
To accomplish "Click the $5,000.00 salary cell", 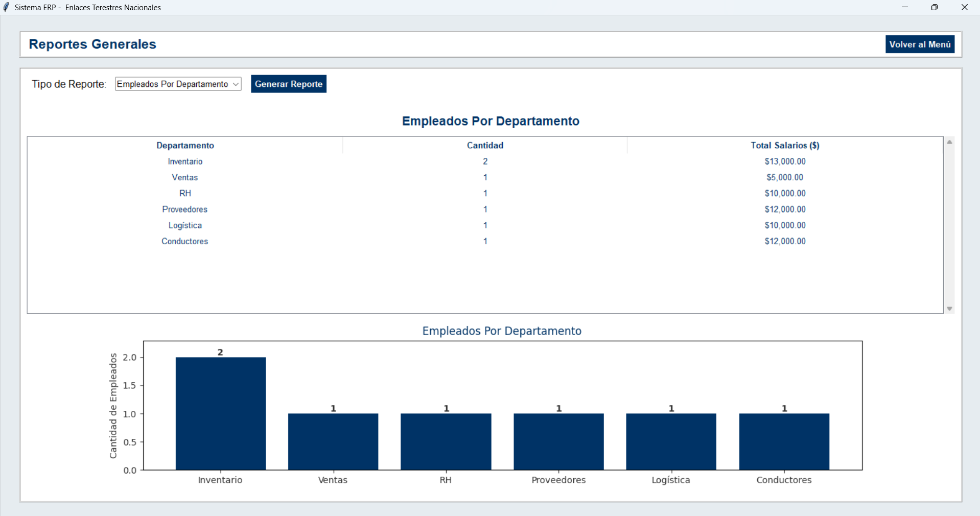I will tap(785, 177).
